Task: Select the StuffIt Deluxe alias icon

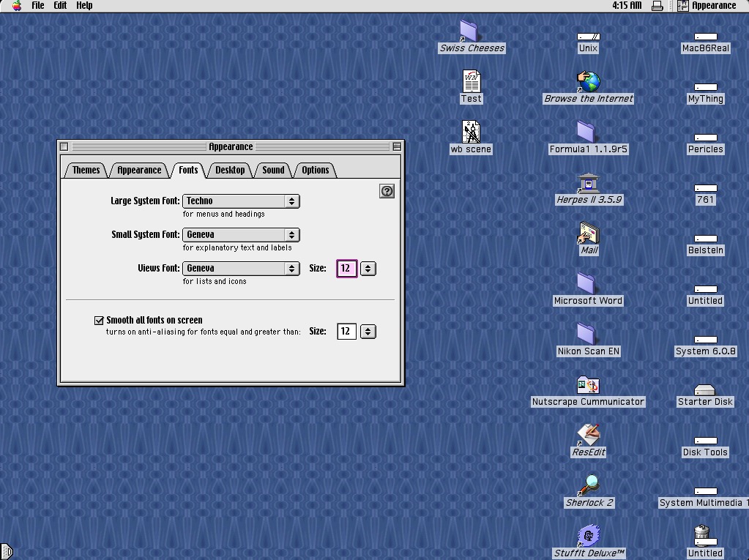Action: [x=589, y=536]
